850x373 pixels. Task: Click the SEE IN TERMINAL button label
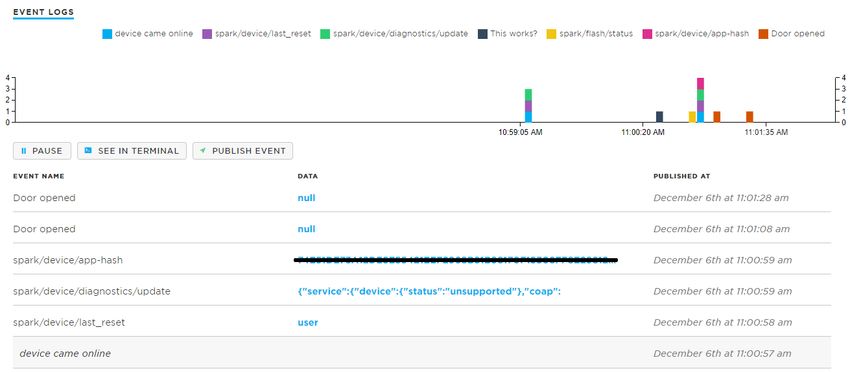[x=138, y=151]
